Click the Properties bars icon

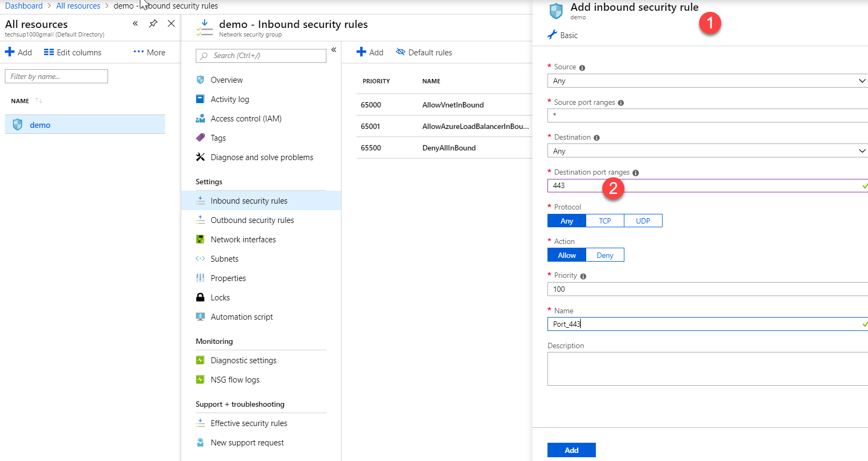pos(201,278)
